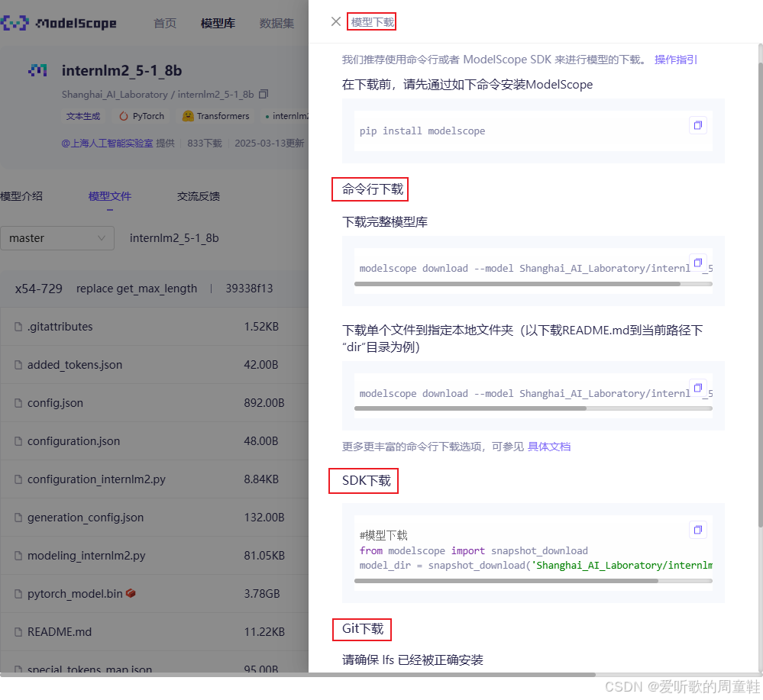Image resolution: width=763 pixels, height=700 pixels.
Task: Copy the SDK snapshot_download code
Action: click(698, 530)
